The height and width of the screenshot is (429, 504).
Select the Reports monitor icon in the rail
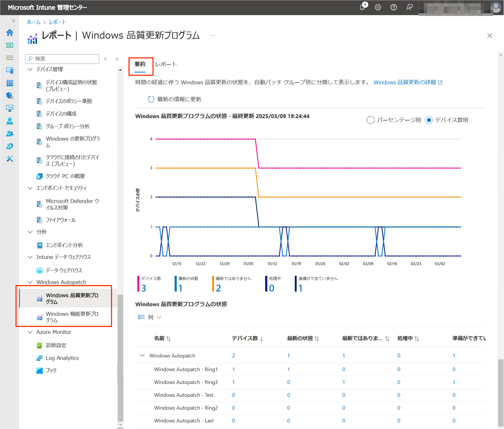(10, 108)
